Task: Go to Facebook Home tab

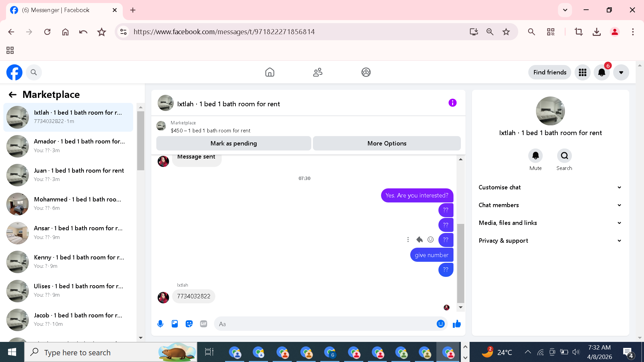Action: click(270, 72)
